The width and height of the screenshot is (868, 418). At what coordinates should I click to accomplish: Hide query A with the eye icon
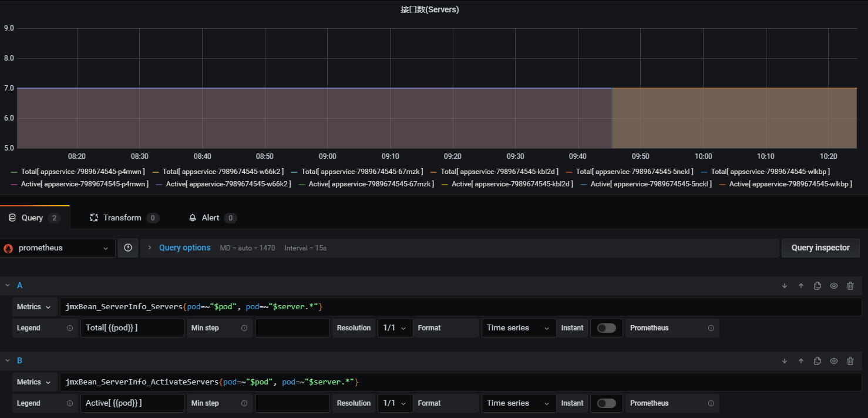[834, 286]
